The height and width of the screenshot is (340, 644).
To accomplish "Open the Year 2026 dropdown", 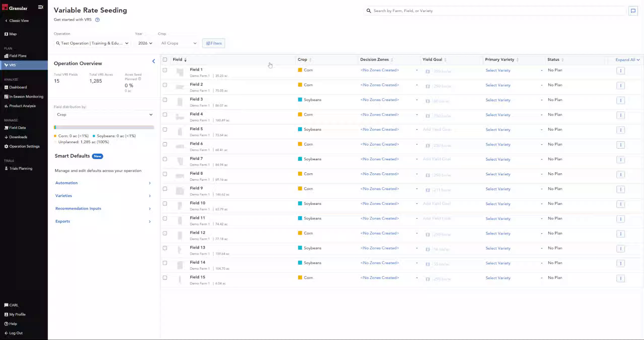I will coord(145,43).
